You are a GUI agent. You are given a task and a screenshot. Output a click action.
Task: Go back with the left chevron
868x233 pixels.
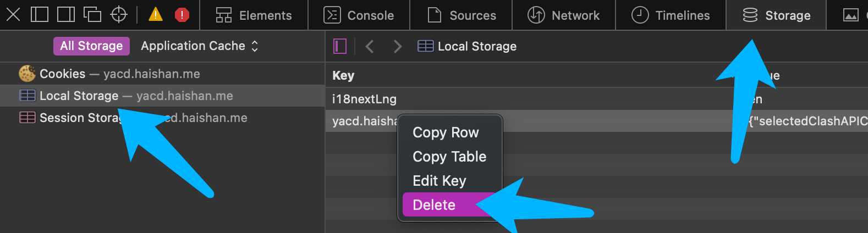point(370,46)
